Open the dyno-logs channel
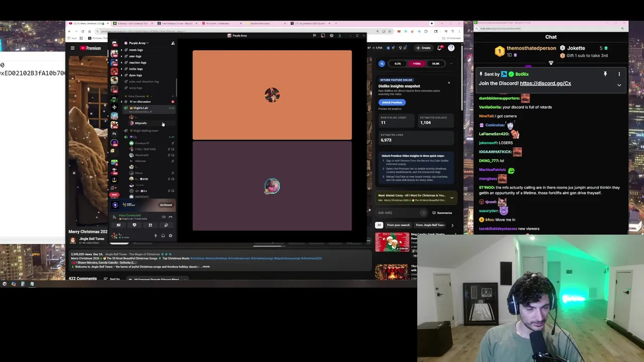Image resolution: width=644 pixels, height=362 pixels. pos(135,75)
